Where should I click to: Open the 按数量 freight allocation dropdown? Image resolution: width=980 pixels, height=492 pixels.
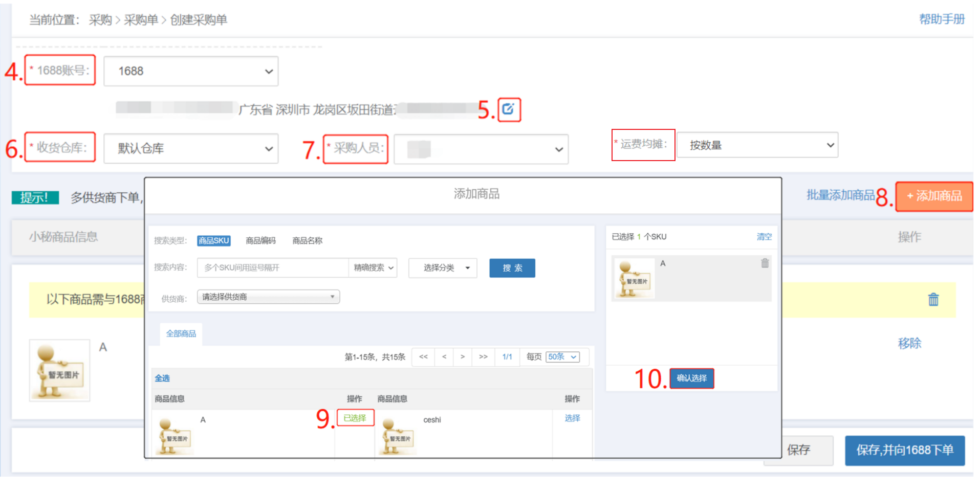click(x=757, y=145)
